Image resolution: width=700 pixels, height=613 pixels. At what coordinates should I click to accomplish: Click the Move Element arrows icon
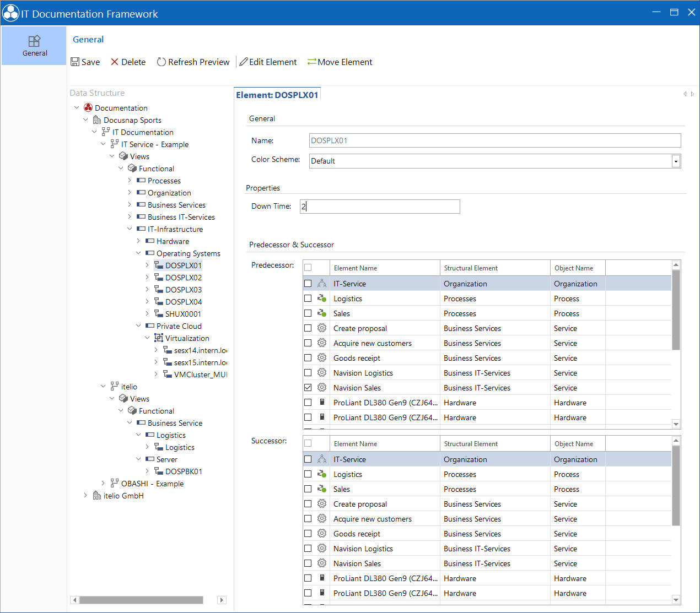312,62
